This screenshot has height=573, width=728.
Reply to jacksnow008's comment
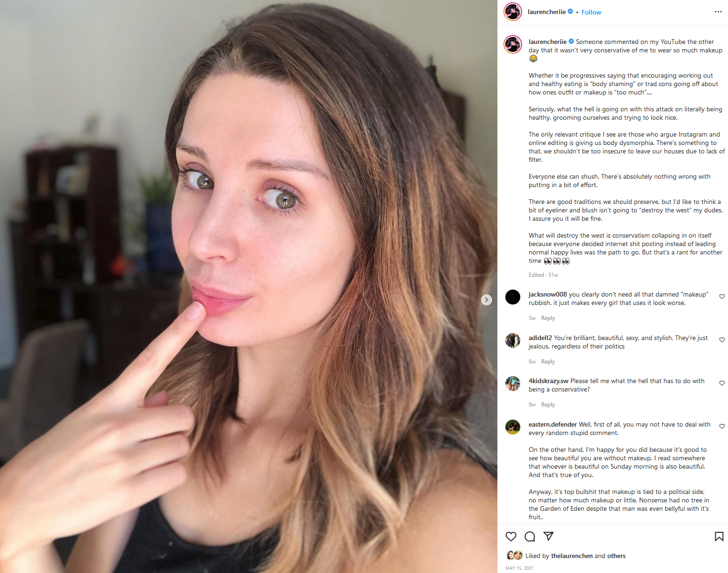[x=548, y=318]
